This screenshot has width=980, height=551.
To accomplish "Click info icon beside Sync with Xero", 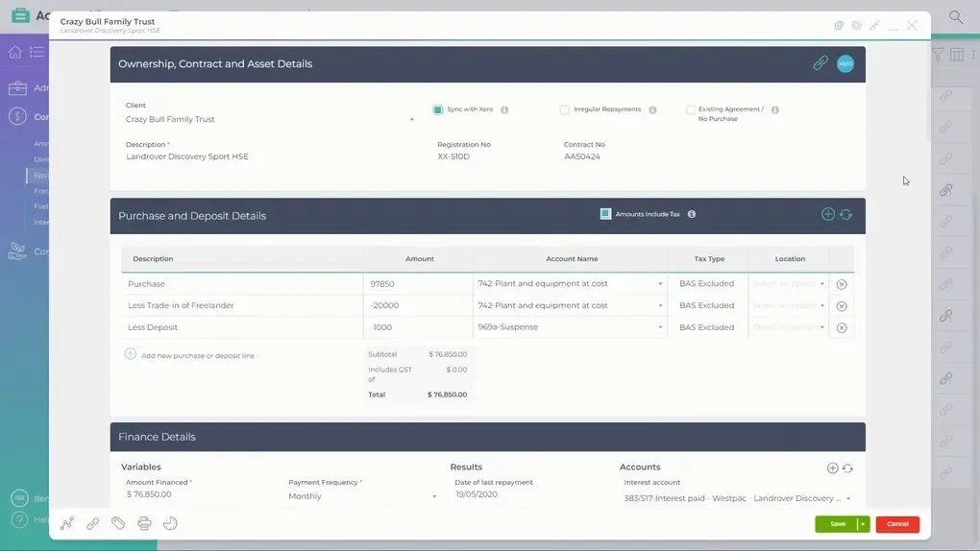I will click(504, 110).
